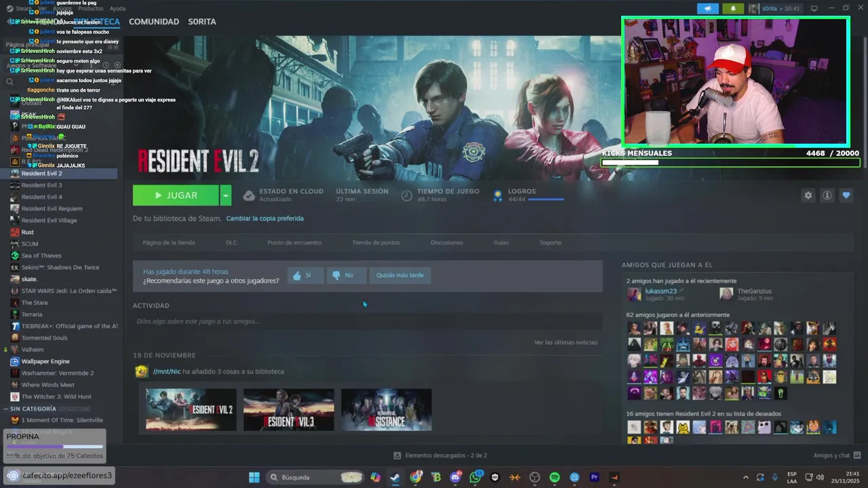Open cloud status sync icon

point(249,195)
